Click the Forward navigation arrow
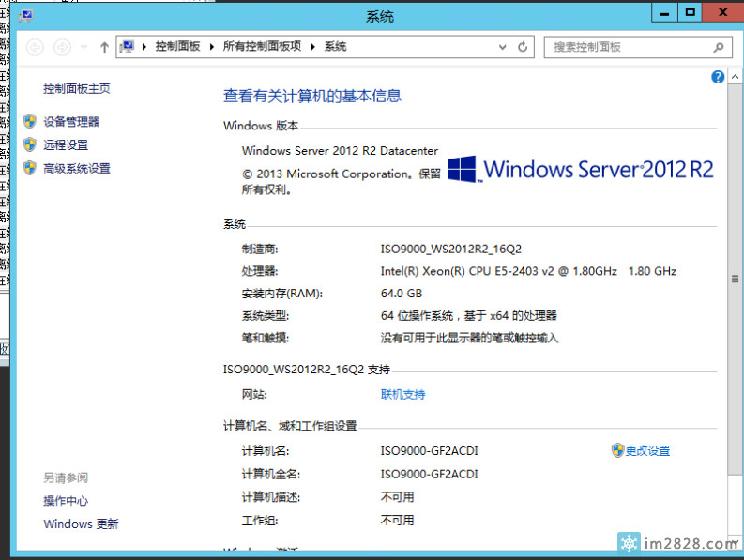The image size is (744, 560). click(x=62, y=47)
